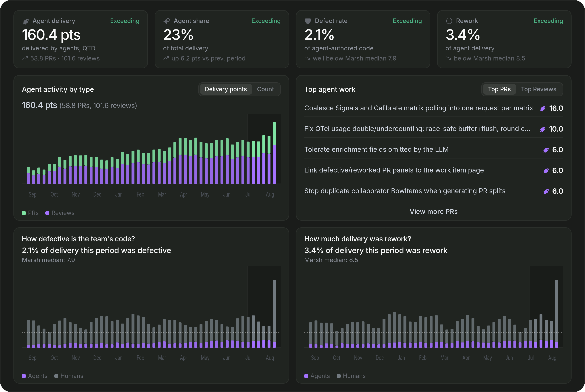Toggle Agents legend swatch in the defect chart
Screen dimensions: 585x392
24,376
